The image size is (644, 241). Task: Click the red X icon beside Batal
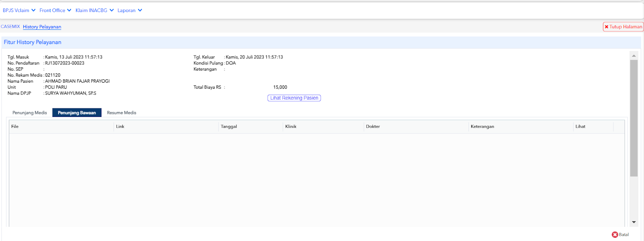coord(615,235)
